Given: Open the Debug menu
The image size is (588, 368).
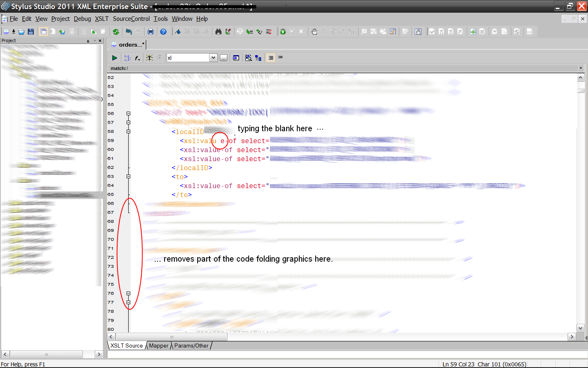Looking at the screenshot, I should pyautogui.click(x=82, y=19).
